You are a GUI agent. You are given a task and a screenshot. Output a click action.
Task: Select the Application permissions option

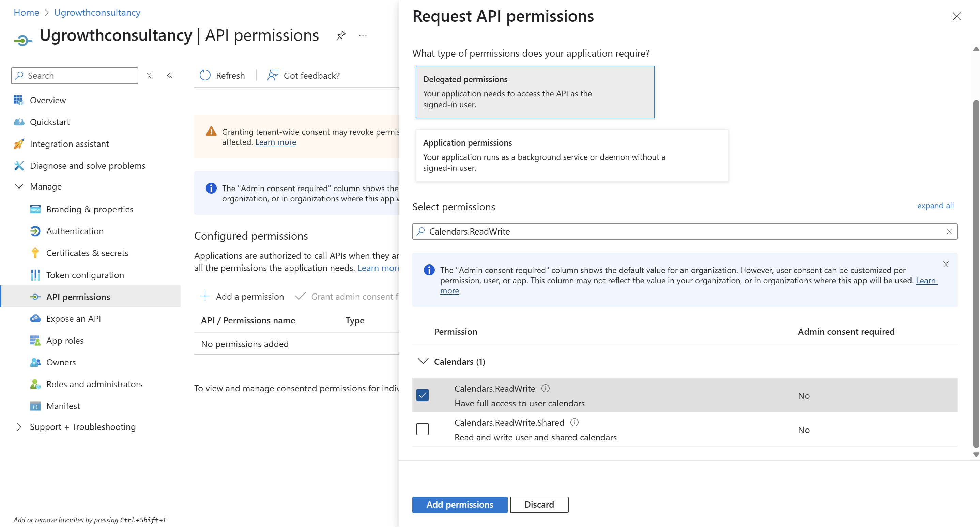pos(571,155)
